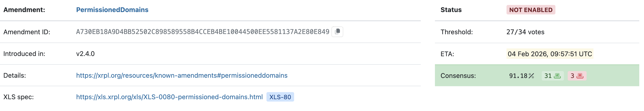This screenshot has height=111, width=644.
Task: Click the 27/34 votes threshold value
Action: tap(525, 32)
